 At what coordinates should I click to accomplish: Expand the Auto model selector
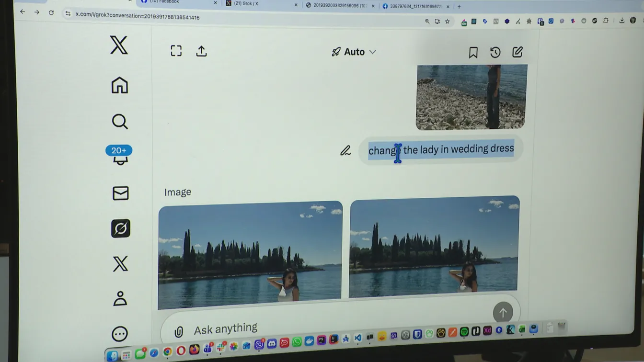(x=354, y=52)
